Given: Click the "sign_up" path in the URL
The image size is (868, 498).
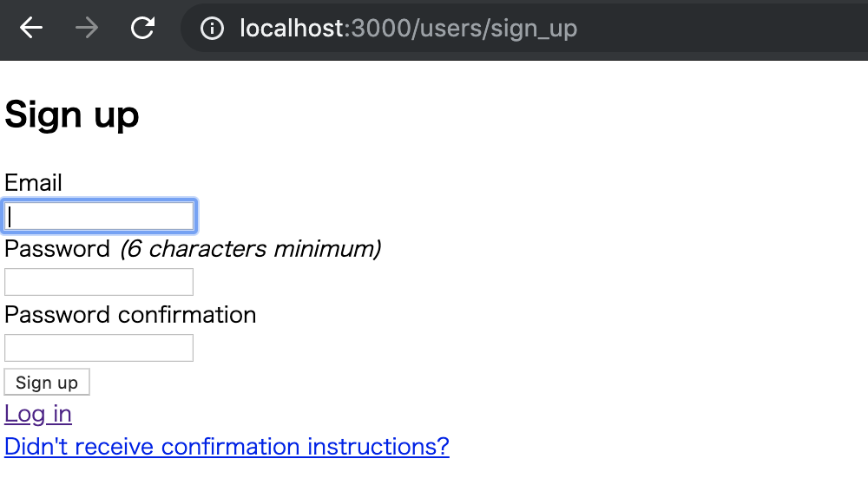Looking at the screenshot, I should pos(534,29).
